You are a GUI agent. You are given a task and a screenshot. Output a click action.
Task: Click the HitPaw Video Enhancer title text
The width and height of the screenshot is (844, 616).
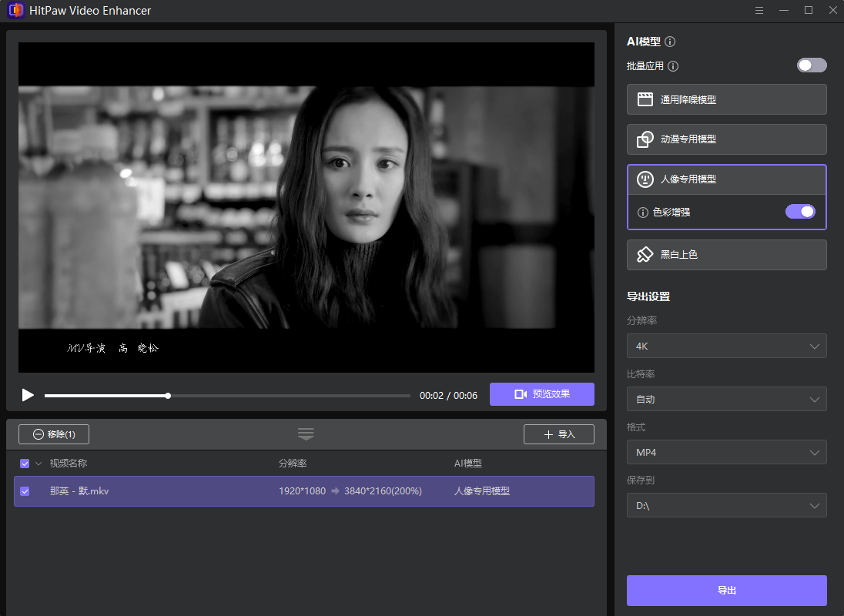pos(90,11)
